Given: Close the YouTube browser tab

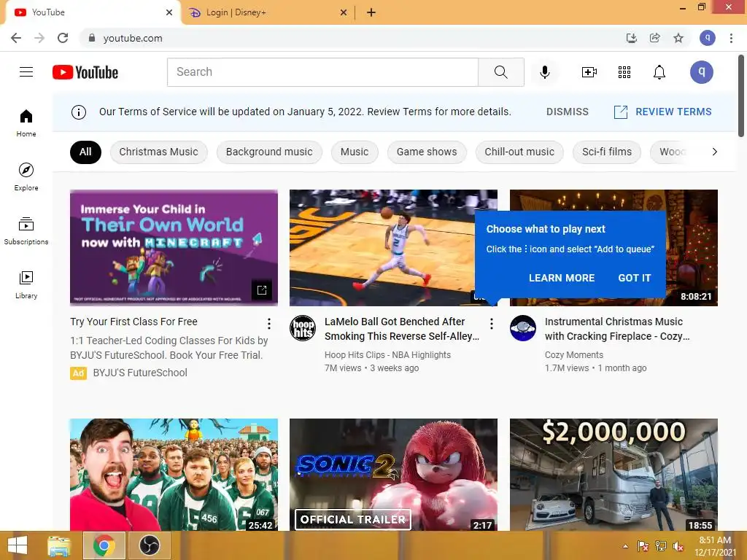Looking at the screenshot, I should 169,13.
